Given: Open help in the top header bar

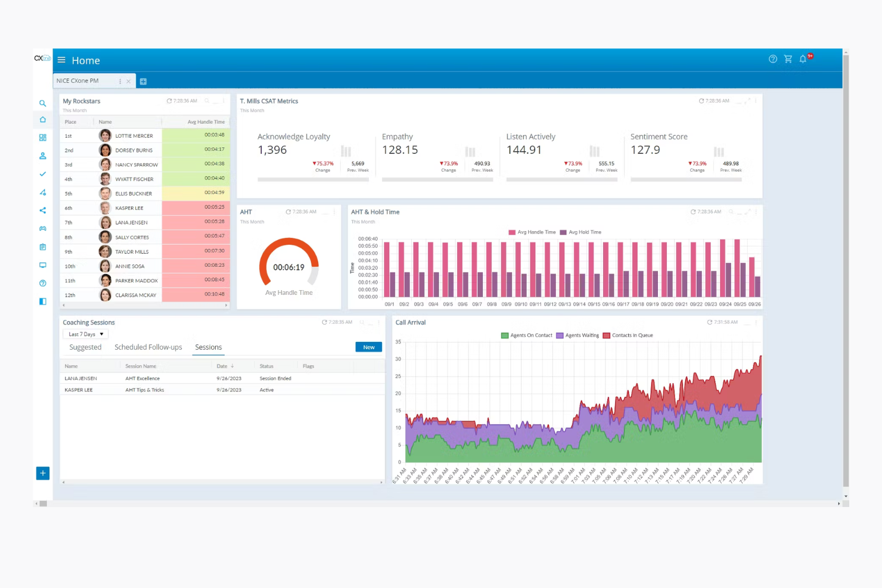Looking at the screenshot, I should 773,59.
